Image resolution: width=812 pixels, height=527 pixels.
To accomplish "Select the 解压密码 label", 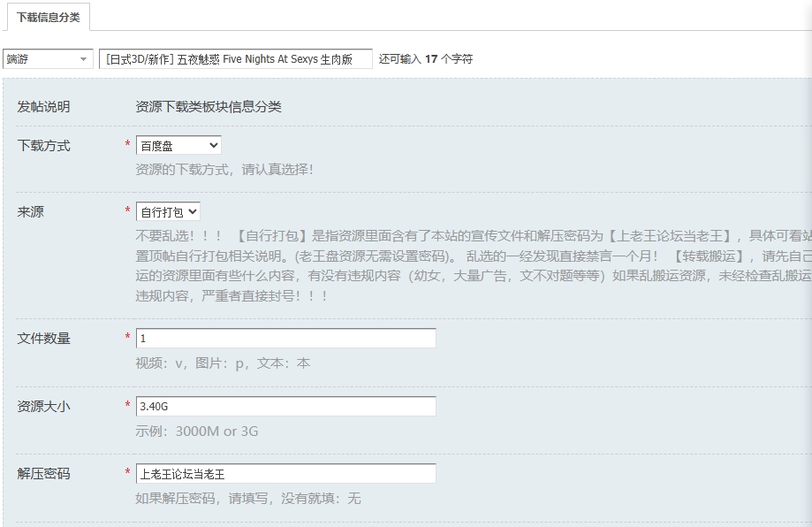I will (43, 474).
